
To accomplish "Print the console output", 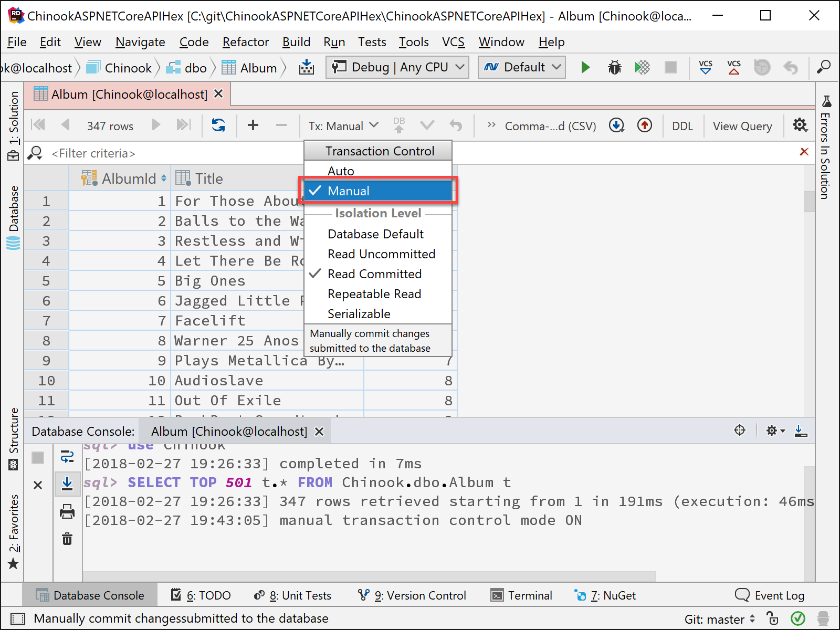I will point(67,511).
